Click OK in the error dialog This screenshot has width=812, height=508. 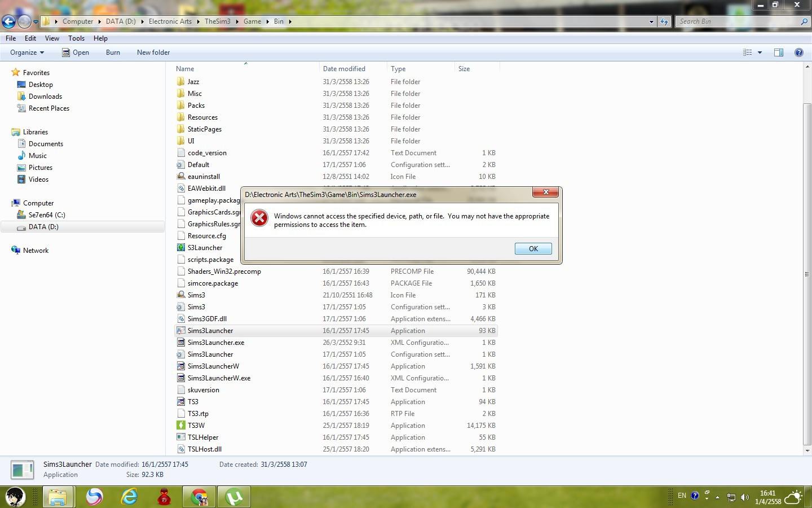tap(533, 249)
